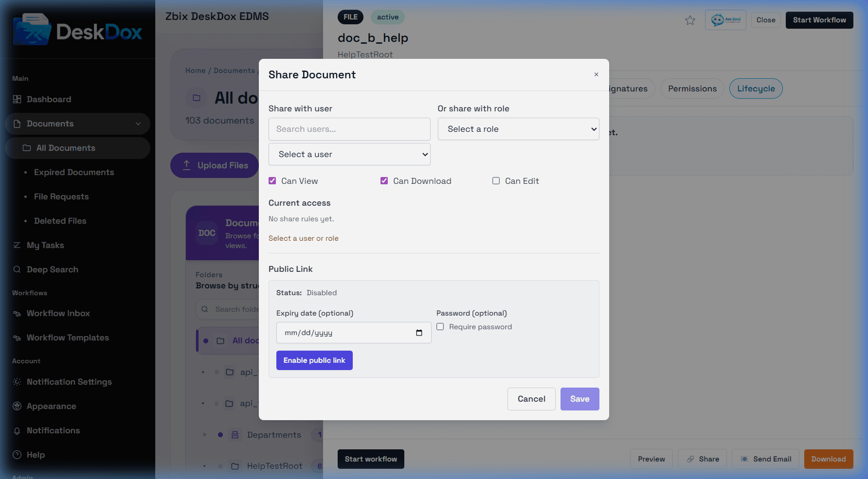The image size is (868, 479).
Task: Toggle the Can View checkbox
Action: coord(272,181)
